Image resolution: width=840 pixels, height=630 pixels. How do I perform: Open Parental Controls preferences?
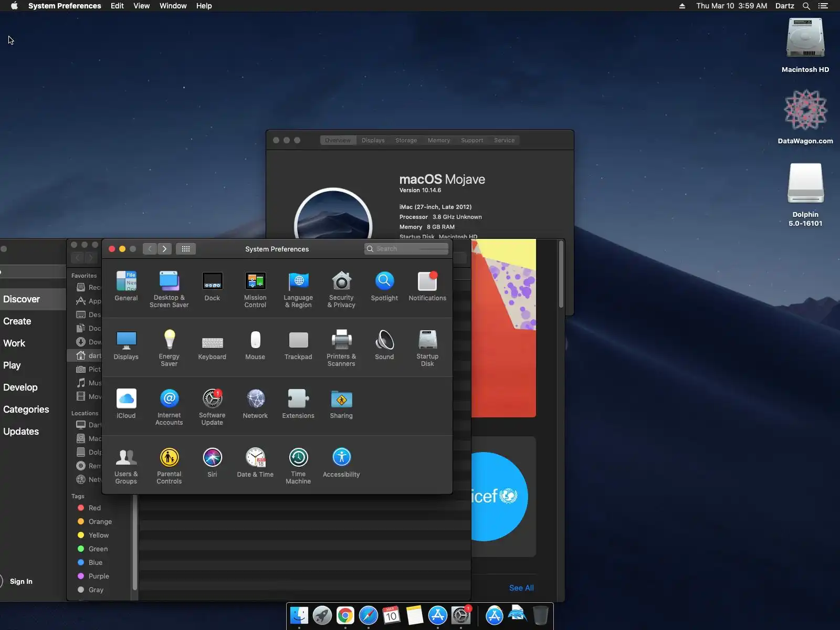click(169, 466)
